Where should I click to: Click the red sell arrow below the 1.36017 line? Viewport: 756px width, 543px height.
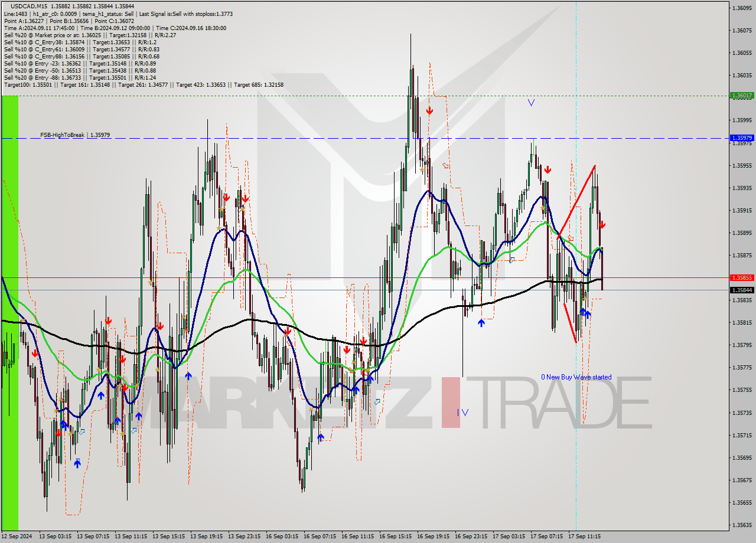(x=430, y=110)
